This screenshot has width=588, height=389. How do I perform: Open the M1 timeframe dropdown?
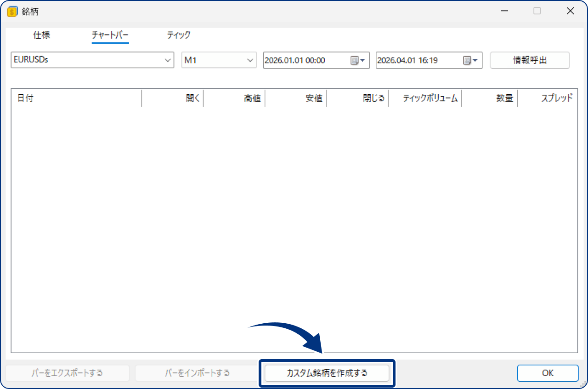pos(250,60)
